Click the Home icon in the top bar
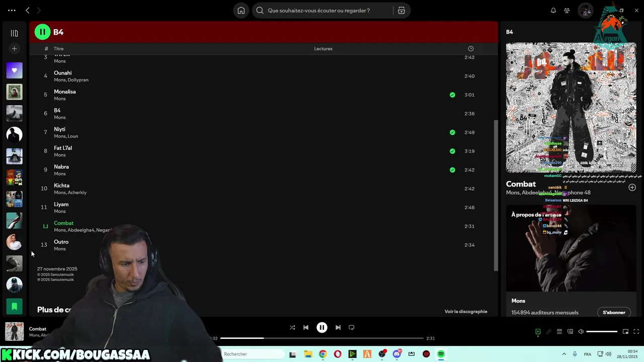The height and width of the screenshot is (362, 644). pyautogui.click(x=241, y=11)
